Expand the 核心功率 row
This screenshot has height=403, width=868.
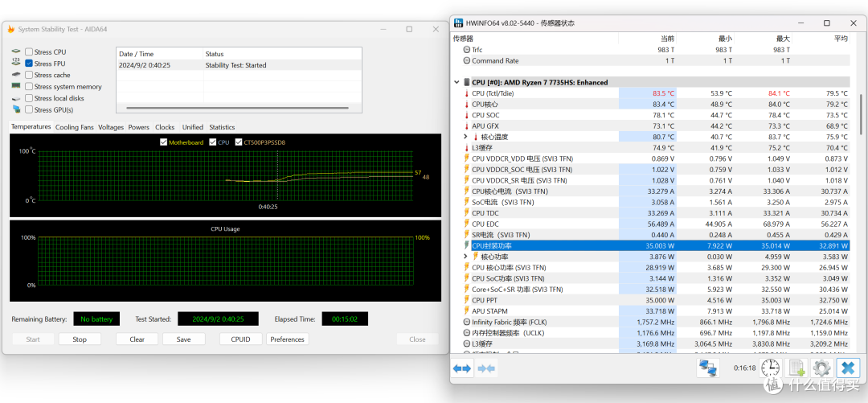pos(466,256)
